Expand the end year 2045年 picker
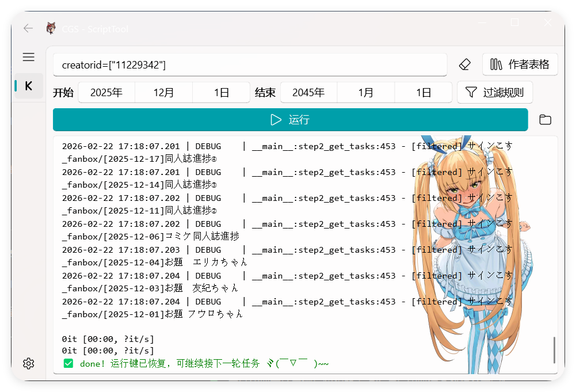Image resolution: width=576 pixels, height=392 pixels. (308, 92)
